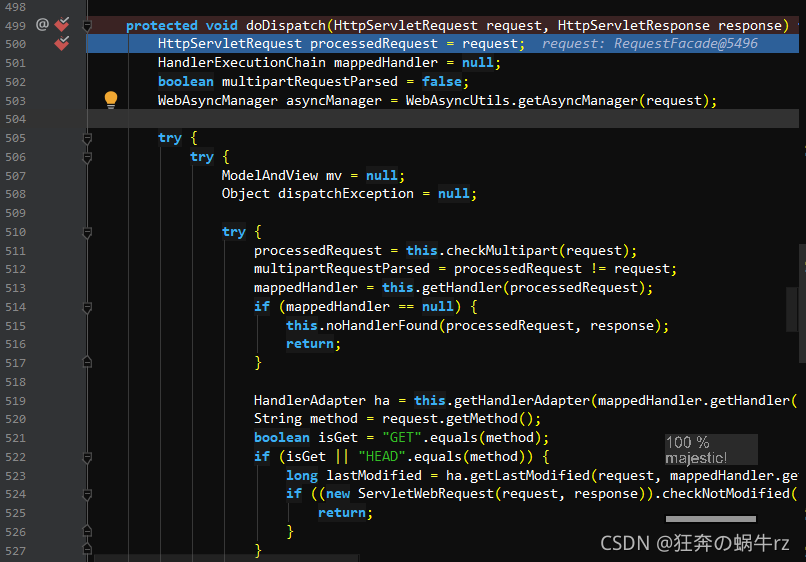The image size is (806, 562).
Task: Click the 'noHandlerFound' method call
Action: (x=382, y=325)
